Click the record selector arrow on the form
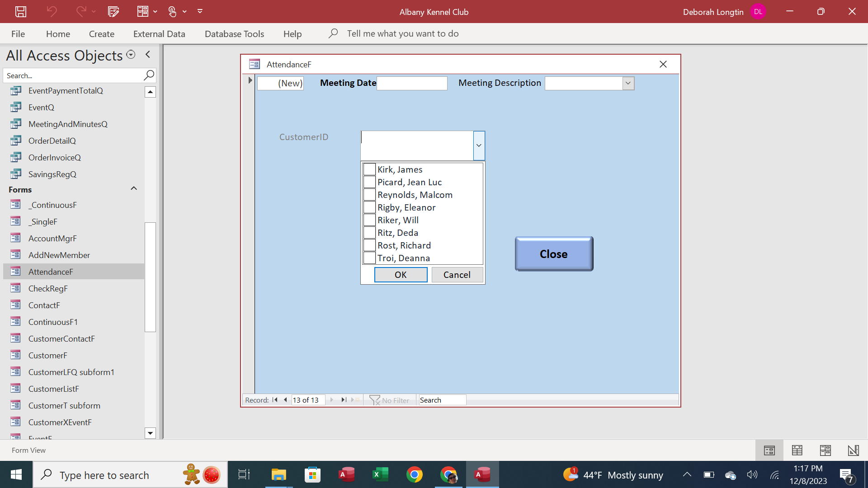 [250, 80]
